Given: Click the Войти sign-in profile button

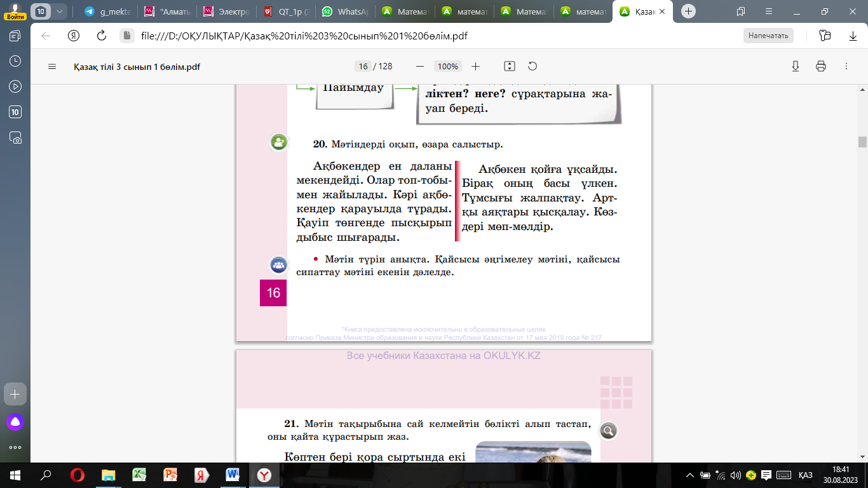Looking at the screenshot, I should click(15, 12).
